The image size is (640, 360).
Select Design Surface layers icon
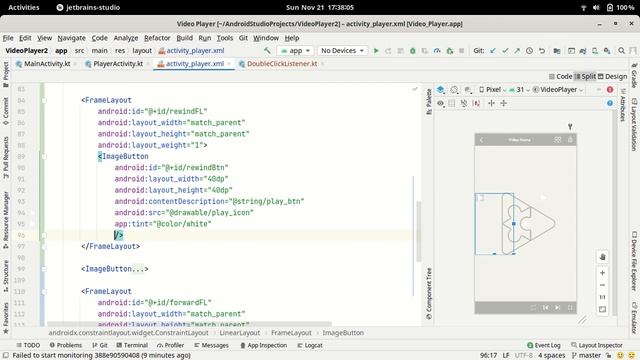(x=441, y=89)
